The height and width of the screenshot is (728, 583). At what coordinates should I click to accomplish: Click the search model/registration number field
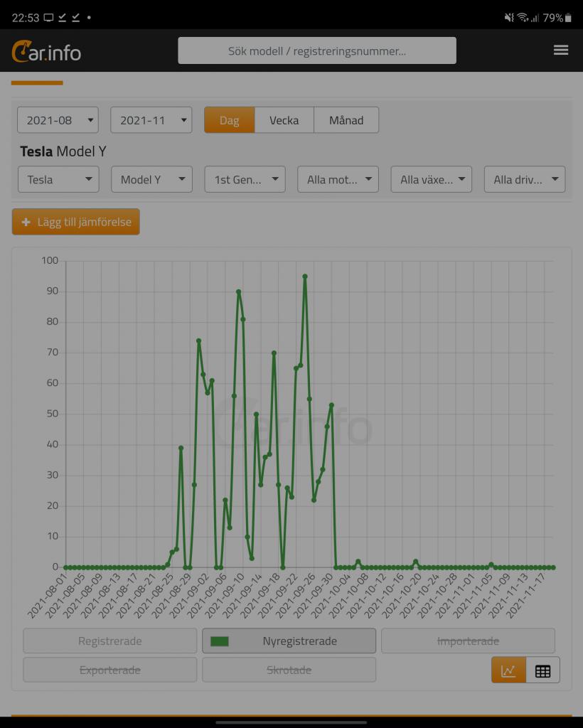point(317,50)
